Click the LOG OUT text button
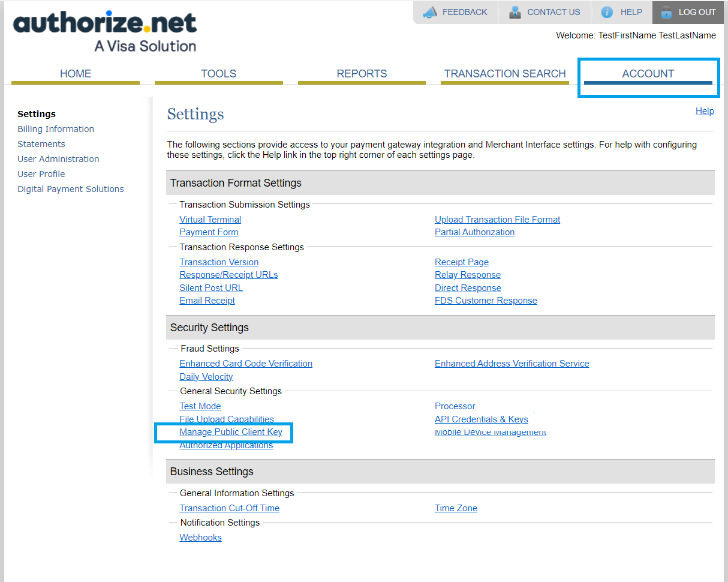Screen dimensions: 728x582 click(697, 12)
